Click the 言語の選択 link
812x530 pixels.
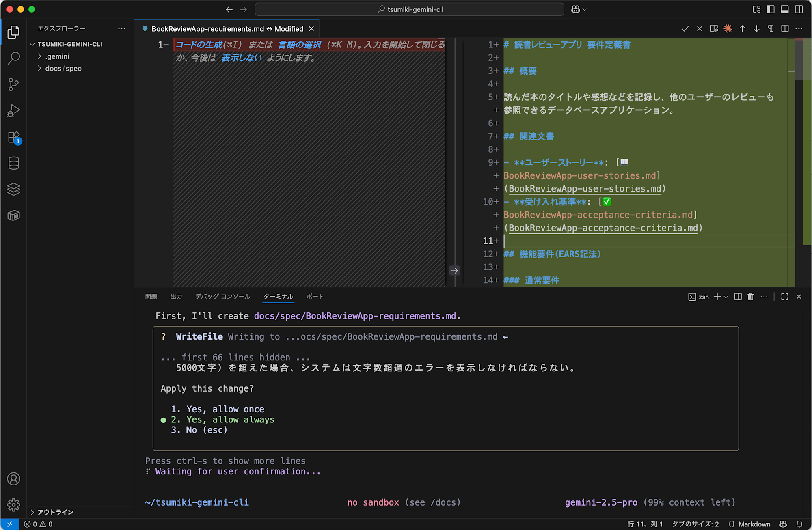pyautogui.click(x=300, y=45)
